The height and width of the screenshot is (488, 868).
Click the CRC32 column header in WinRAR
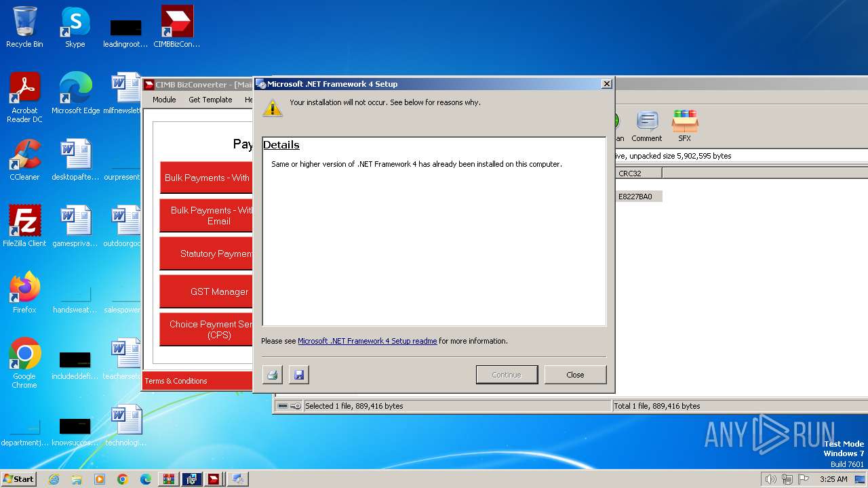[x=639, y=174]
